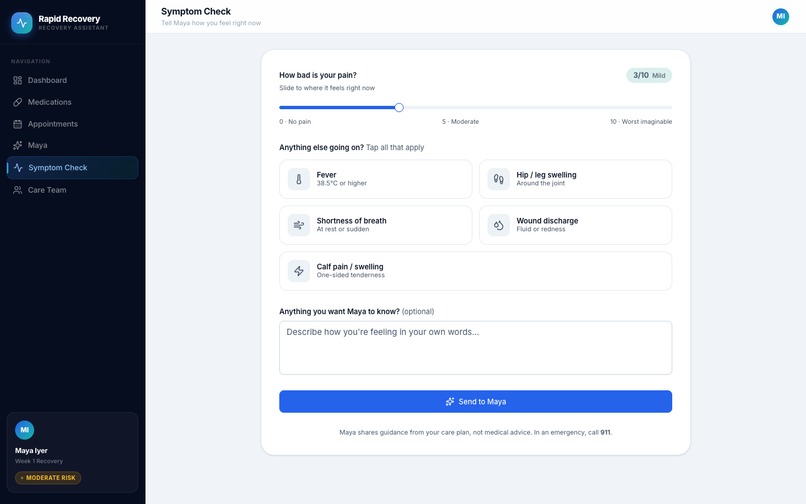Screen dimensions: 806x504
Task: Open the Maya assistant page
Action: click(x=72, y=146)
